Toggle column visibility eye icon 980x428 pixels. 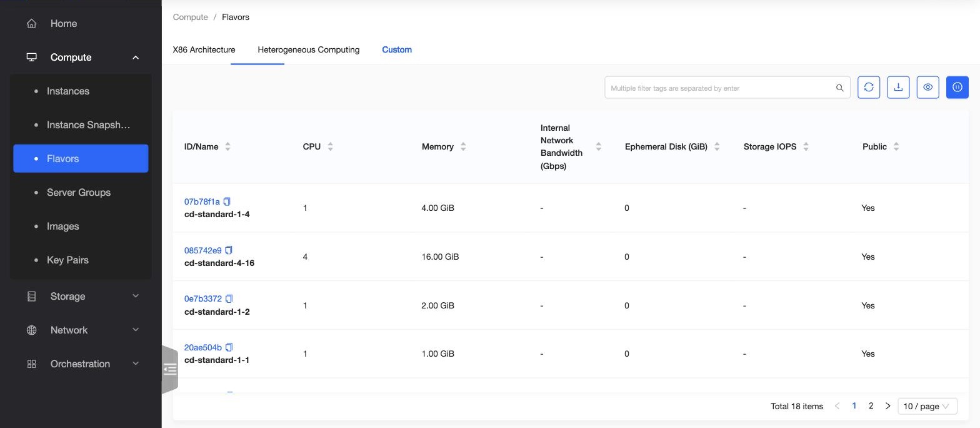[927, 88]
